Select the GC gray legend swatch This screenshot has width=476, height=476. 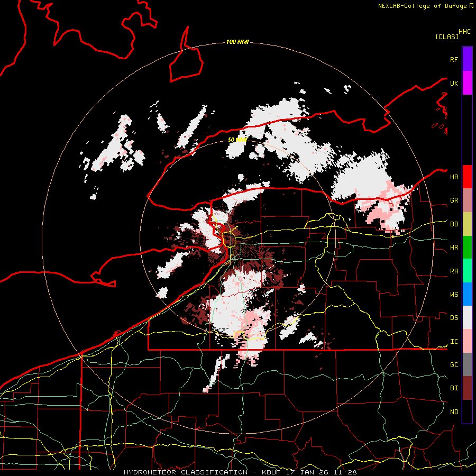pyautogui.click(x=467, y=364)
